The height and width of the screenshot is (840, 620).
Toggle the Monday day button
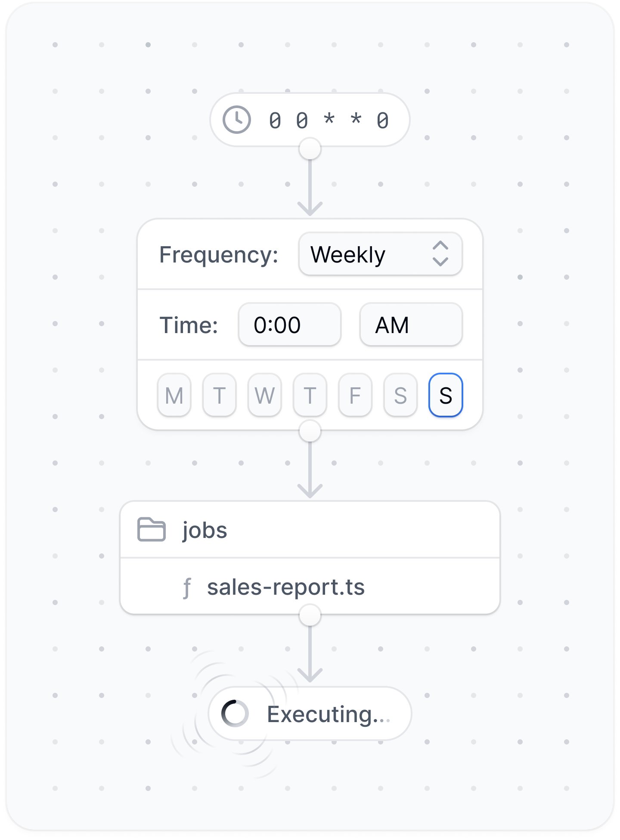click(174, 395)
